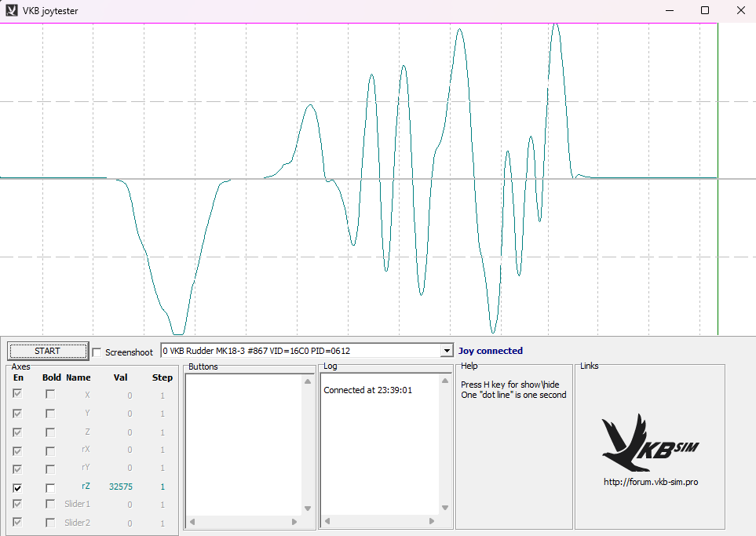Image resolution: width=756 pixels, height=536 pixels.
Task: Click Buttons panel scroll right arrow
Action: 295,522
